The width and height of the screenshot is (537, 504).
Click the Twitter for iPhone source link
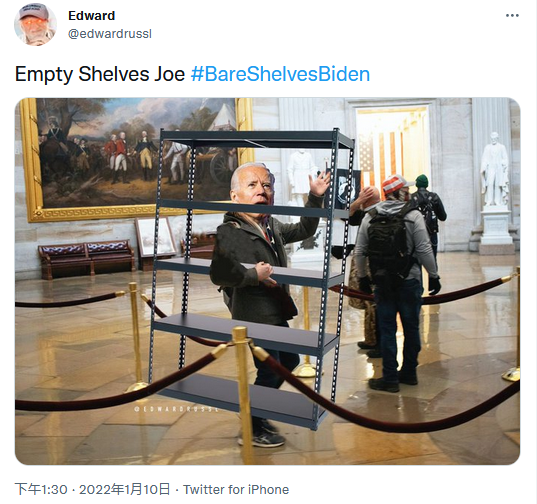click(x=236, y=489)
